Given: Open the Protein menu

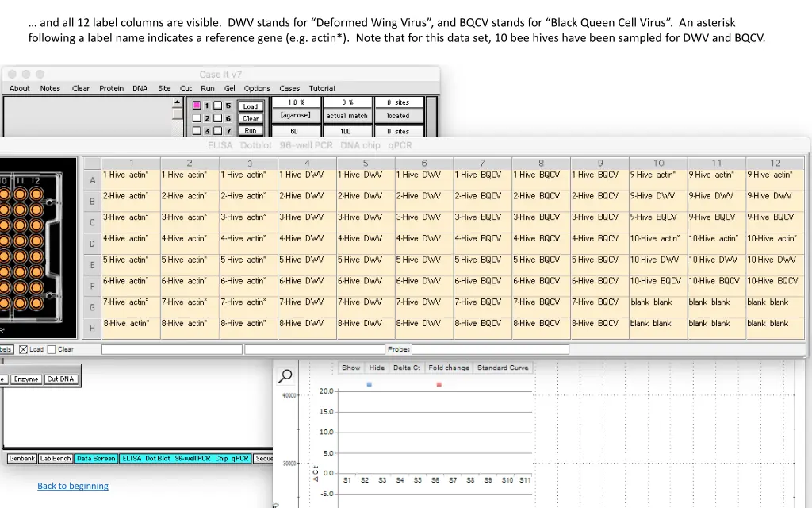Looking at the screenshot, I should click(111, 89).
